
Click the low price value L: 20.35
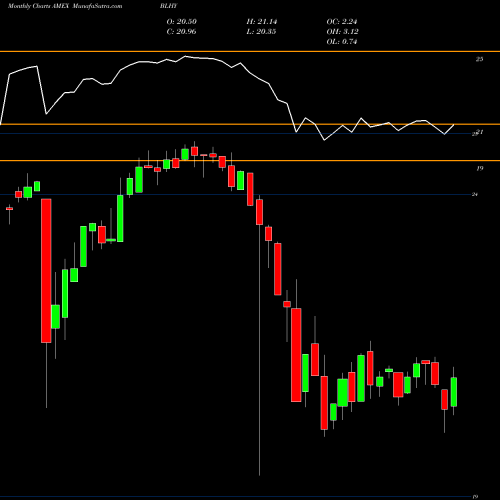261,31
